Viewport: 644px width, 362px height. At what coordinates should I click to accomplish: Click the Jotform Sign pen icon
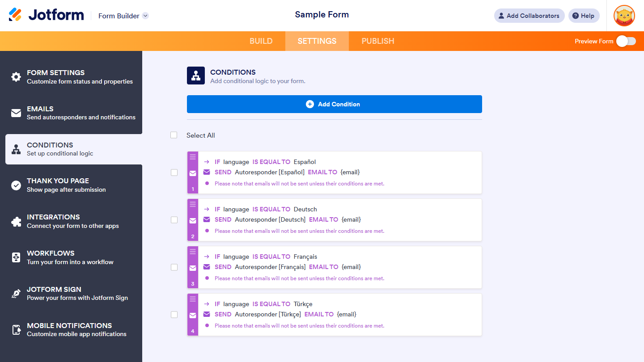[x=16, y=294]
